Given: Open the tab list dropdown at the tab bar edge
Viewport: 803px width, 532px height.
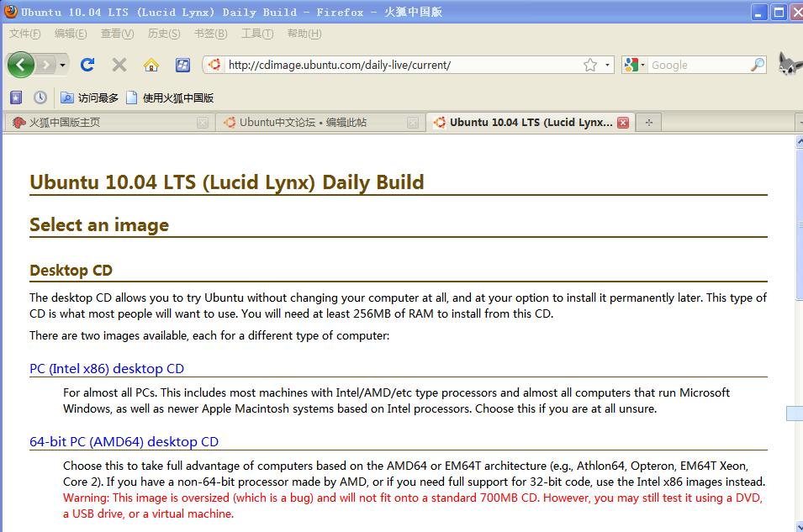Looking at the screenshot, I should (800, 123).
